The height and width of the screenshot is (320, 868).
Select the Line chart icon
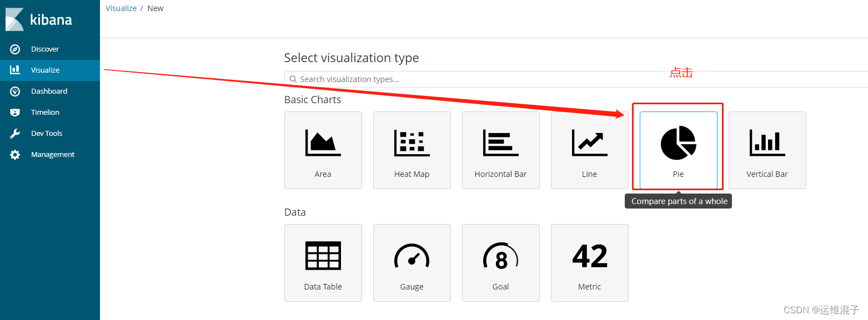590,143
